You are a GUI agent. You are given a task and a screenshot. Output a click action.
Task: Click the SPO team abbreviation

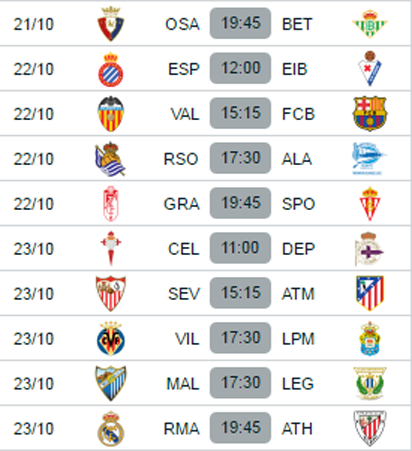(298, 204)
